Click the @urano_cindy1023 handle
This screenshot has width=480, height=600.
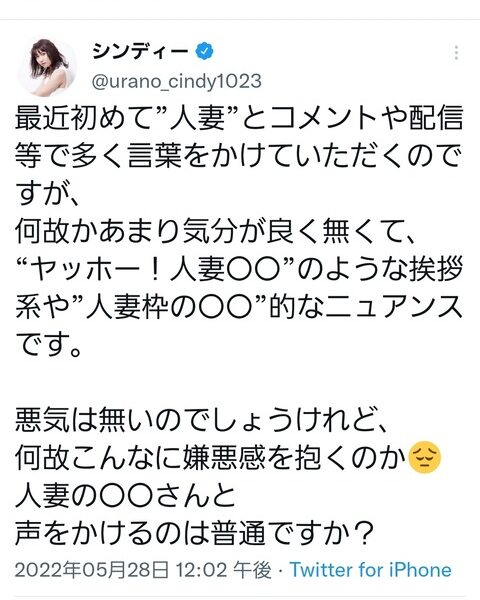tap(177, 82)
